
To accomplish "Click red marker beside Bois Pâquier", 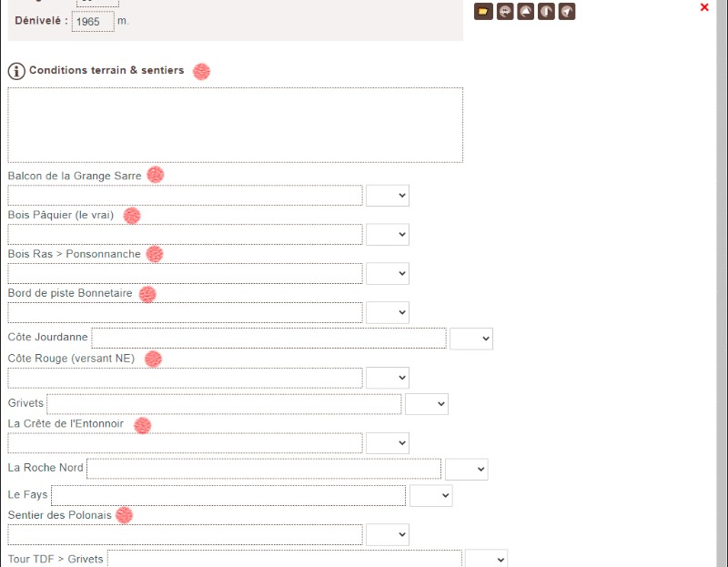I will pos(132,216).
